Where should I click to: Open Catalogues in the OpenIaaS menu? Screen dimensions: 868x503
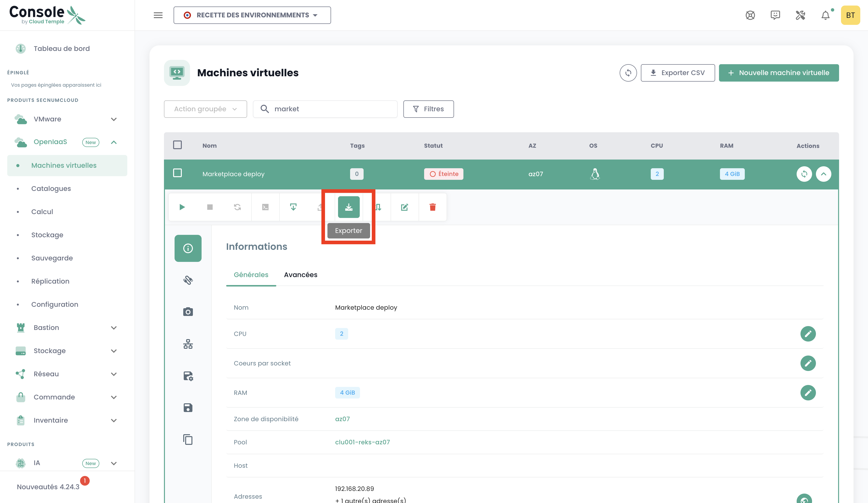tap(51, 189)
